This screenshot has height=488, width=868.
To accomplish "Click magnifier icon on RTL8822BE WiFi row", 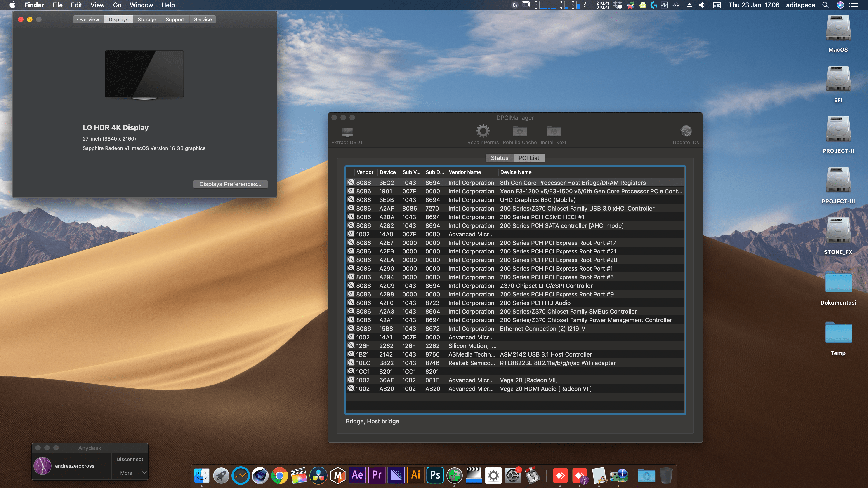I will click(351, 363).
